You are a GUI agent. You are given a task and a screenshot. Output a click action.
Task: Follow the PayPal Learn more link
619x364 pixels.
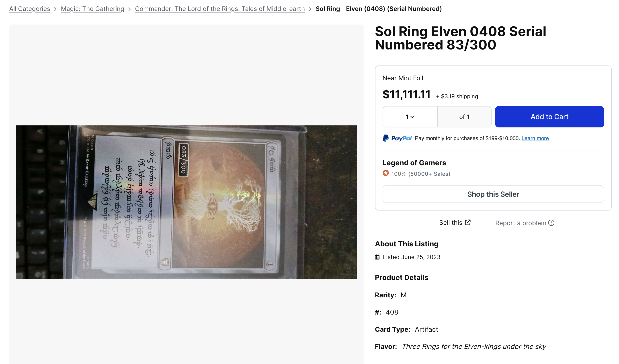tap(535, 139)
